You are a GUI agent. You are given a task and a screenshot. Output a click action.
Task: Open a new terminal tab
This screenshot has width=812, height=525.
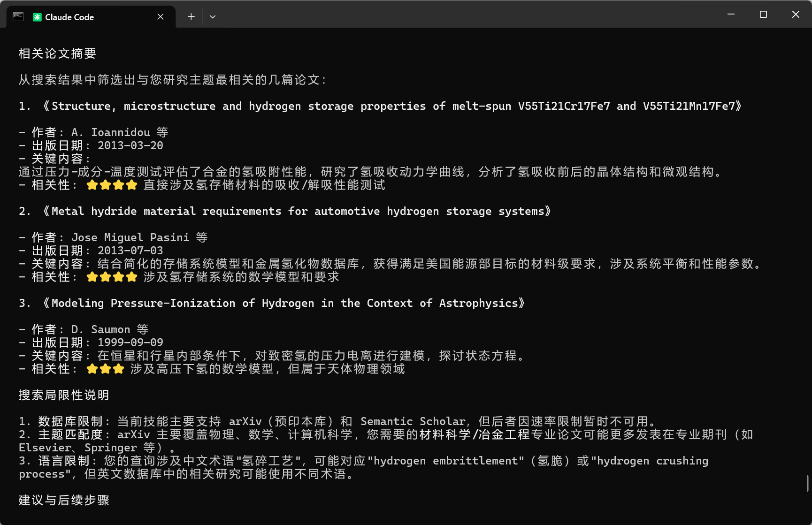191,17
